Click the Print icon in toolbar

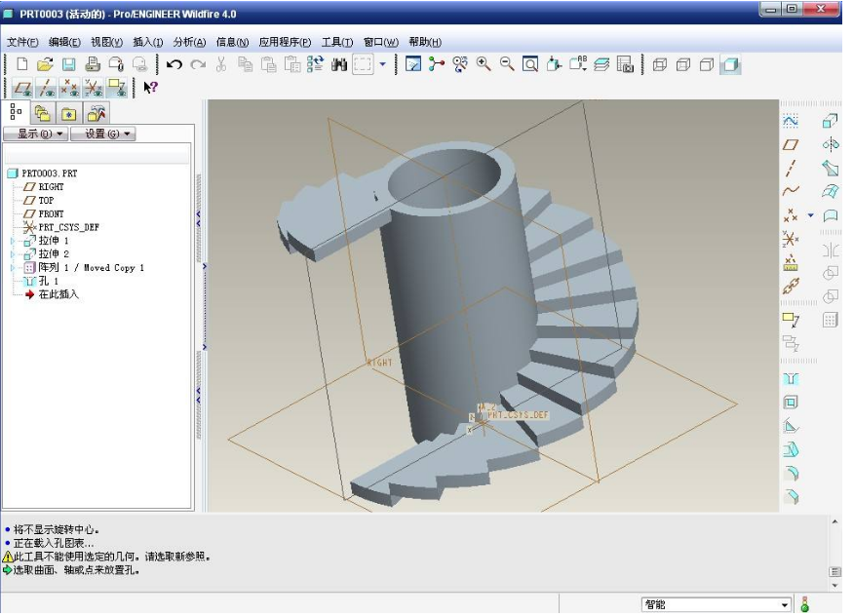tap(93, 64)
